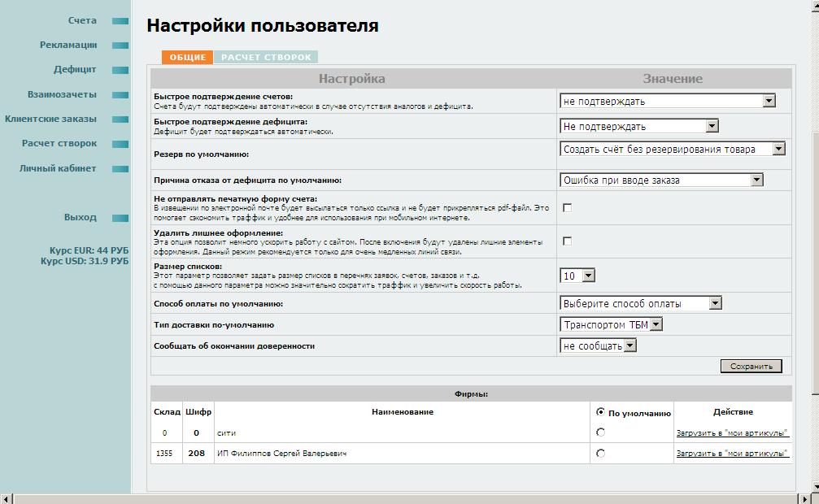The image size is (819, 504).
Task: Open the Резерв по умолчанию dropdown
Action: click(x=673, y=150)
